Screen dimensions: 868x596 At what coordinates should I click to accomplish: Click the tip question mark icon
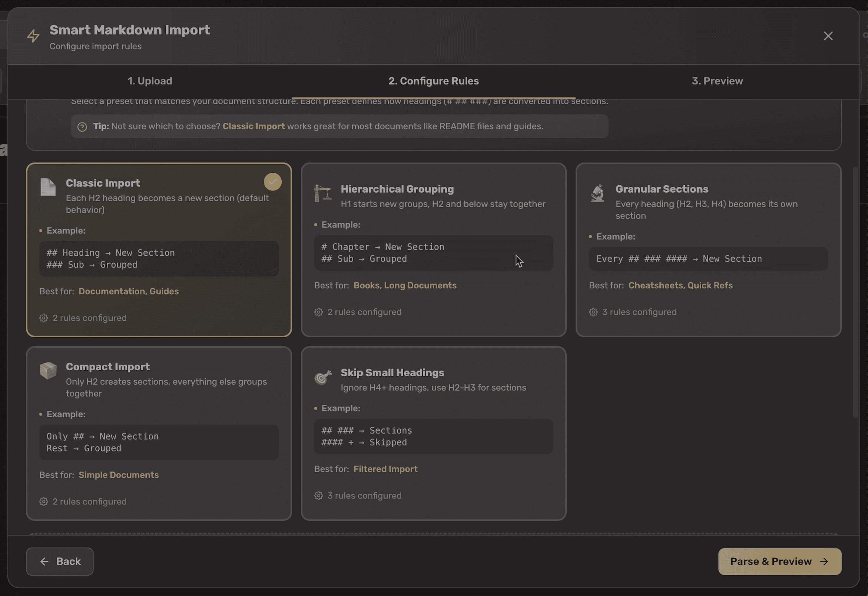[x=82, y=127]
